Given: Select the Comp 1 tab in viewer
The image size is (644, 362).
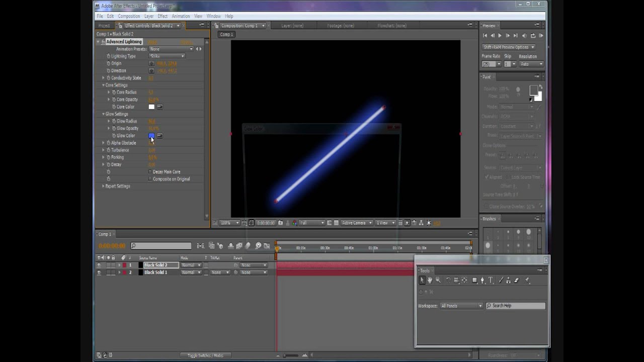Looking at the screenshot, I should (x=226, y=34).
